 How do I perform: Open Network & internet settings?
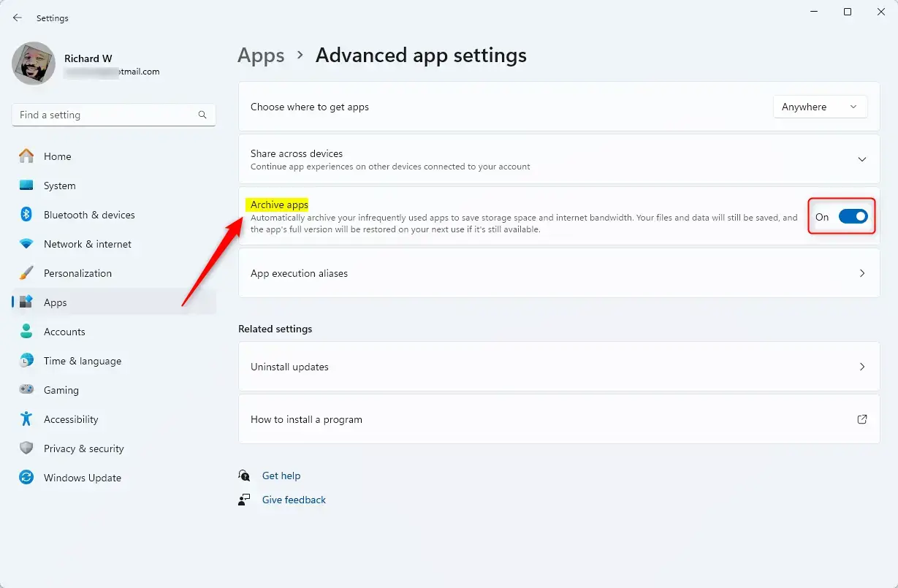click(88, 244)
